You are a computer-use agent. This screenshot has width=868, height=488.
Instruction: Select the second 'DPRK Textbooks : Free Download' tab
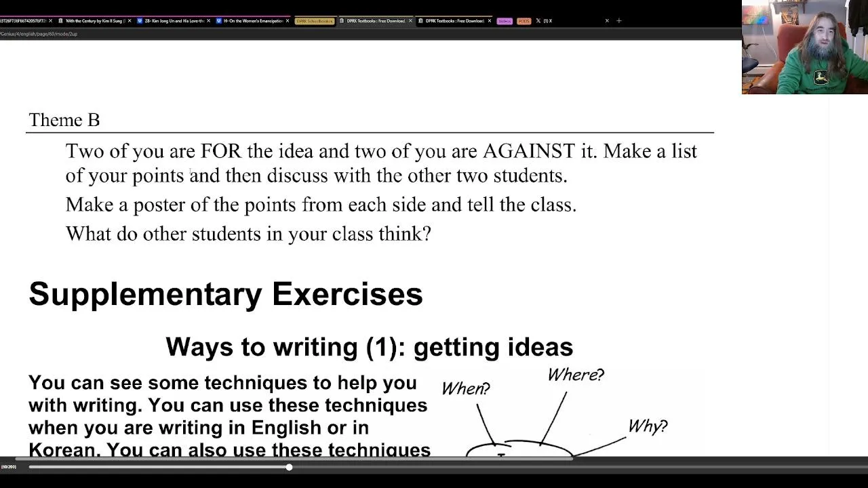456,21
